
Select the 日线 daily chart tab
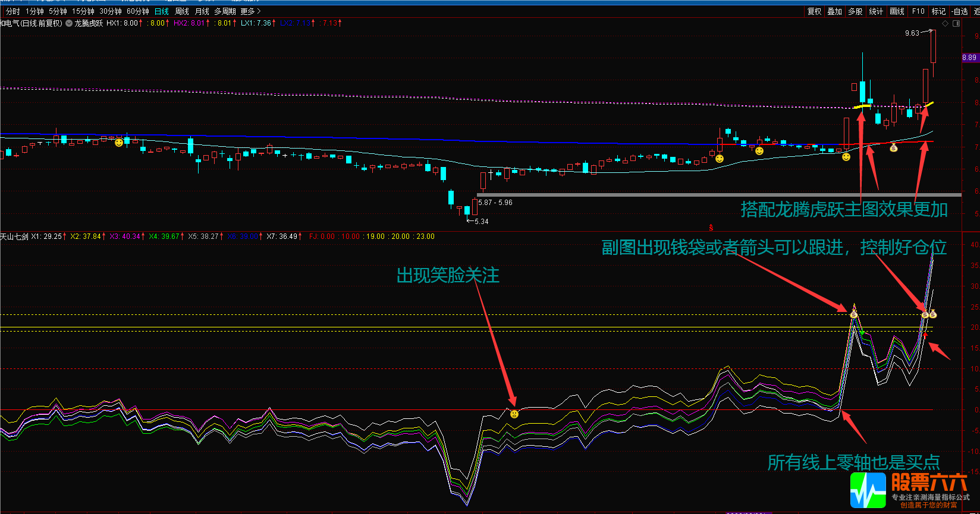pyautogui.click(x=162, y=11)
